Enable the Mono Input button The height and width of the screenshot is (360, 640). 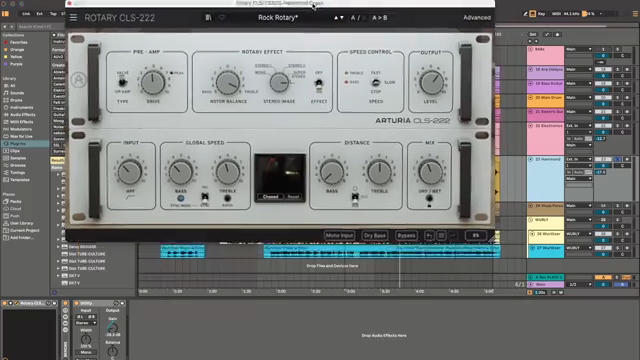(340, 236)
